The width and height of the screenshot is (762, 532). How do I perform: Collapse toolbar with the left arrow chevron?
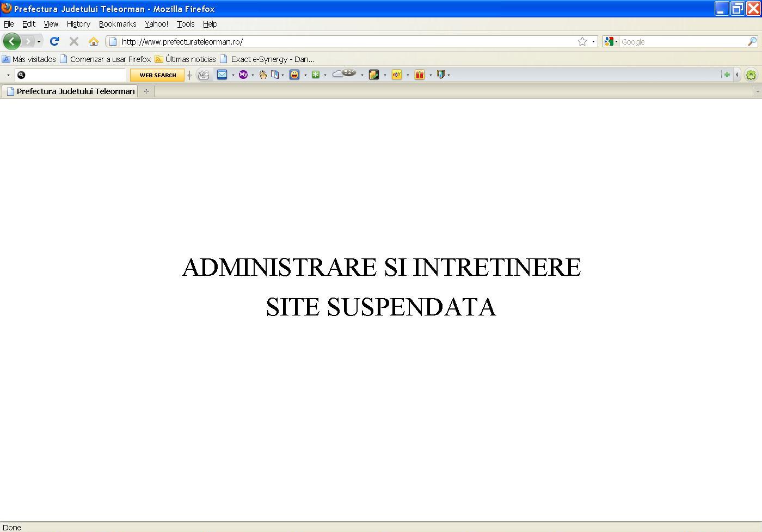pos(737,75)
